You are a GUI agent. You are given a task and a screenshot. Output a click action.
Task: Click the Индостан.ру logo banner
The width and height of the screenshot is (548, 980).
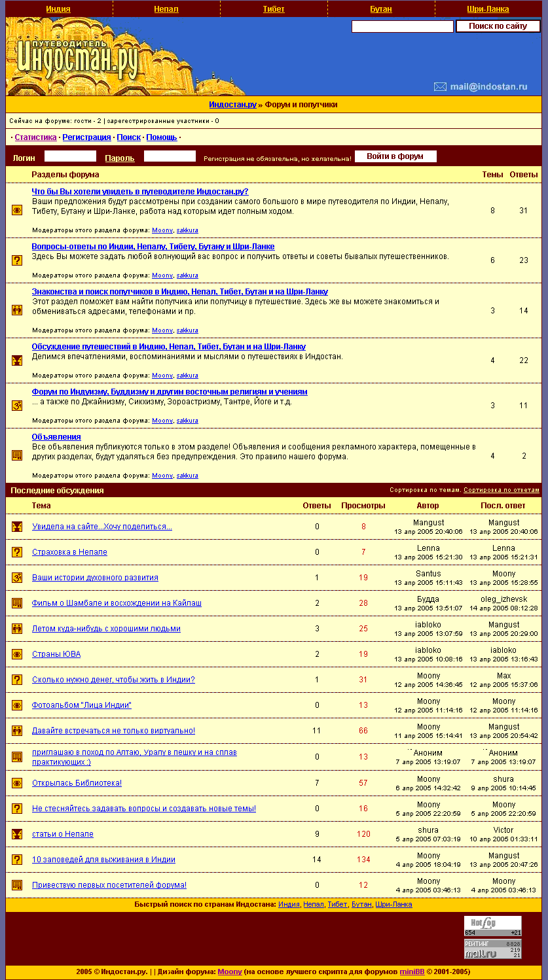pos(78,58)
